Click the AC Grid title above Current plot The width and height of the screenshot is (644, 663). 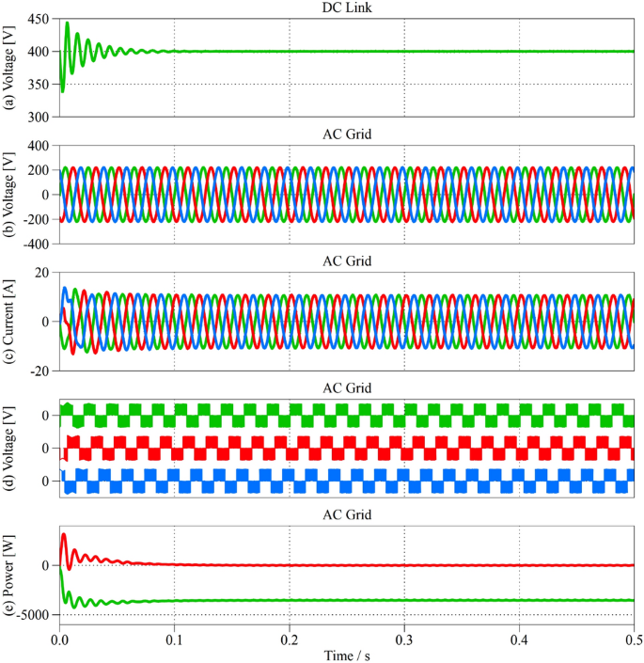pyautogui.click(x=347, y=261)
